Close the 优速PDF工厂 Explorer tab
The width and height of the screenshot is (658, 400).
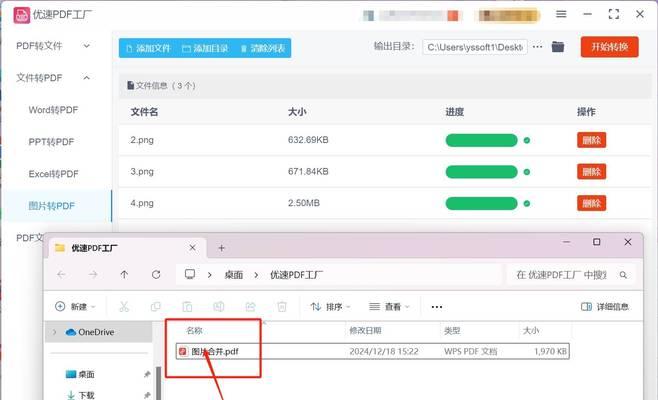click(192, 248)
